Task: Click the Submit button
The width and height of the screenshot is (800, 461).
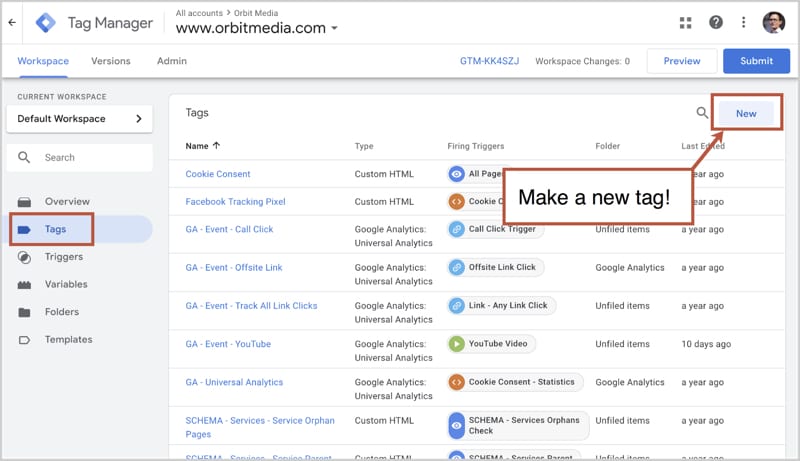Action: [756, 61]
